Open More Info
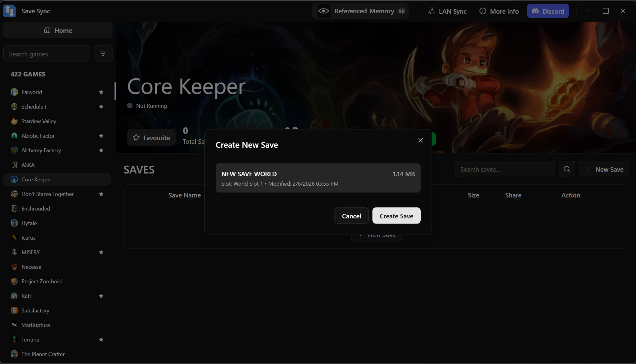Screen dimensions: 636x364 click(x=499, y=11)
